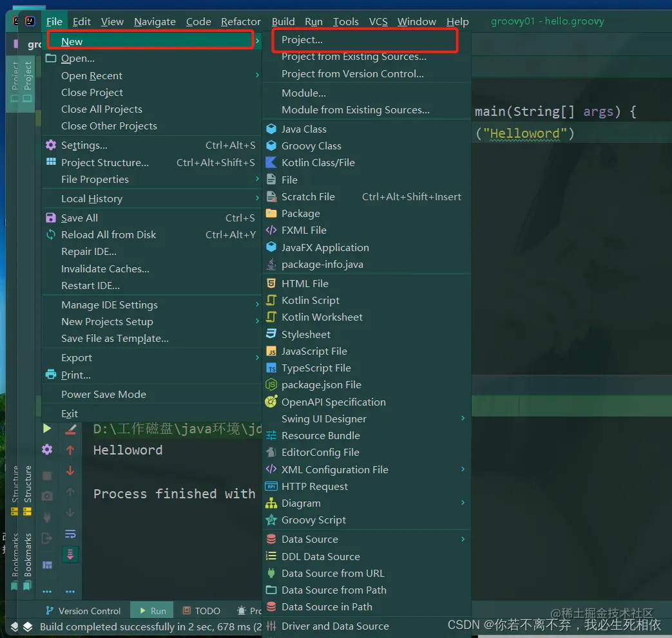Open the Run tool window tab
672x638 pixels.
pyautogui.click(x=153, y=611)
